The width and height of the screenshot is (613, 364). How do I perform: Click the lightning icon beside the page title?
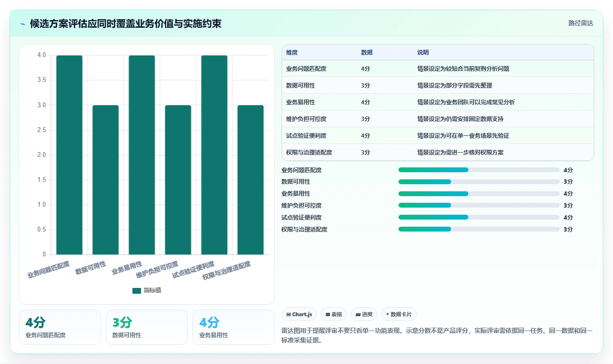coord(23,24)
